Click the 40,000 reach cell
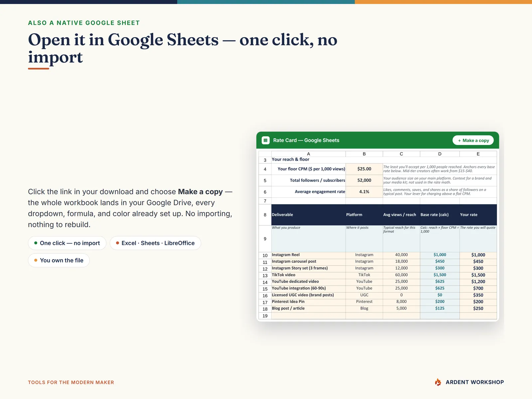The image size is (532, 399). click(x=401, y=255)
